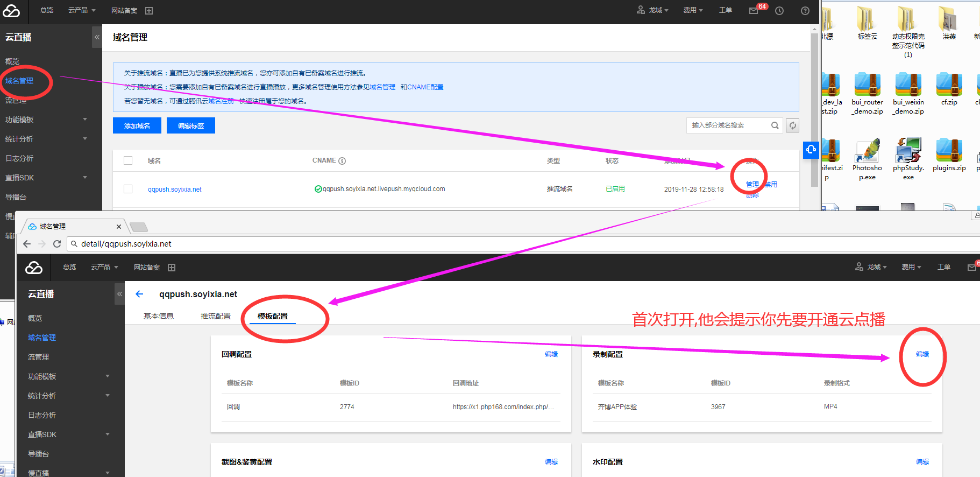
Task: Click the domain search input field
Action: point(728,125)
